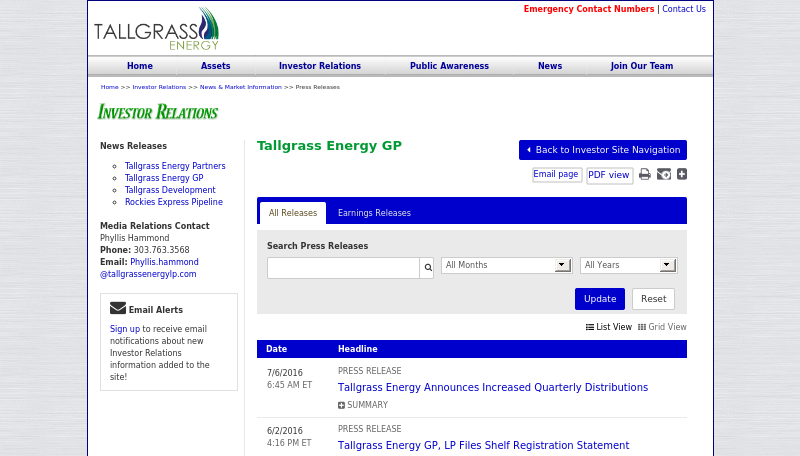This screenshot has width=800, height=456.
Task: Select the Earnings Releases tab
Action: coord(374,213)
